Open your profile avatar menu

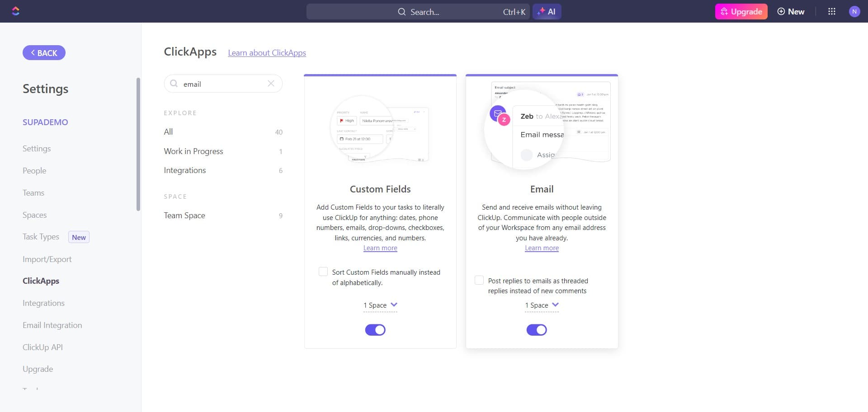click(x=854, y=11)
